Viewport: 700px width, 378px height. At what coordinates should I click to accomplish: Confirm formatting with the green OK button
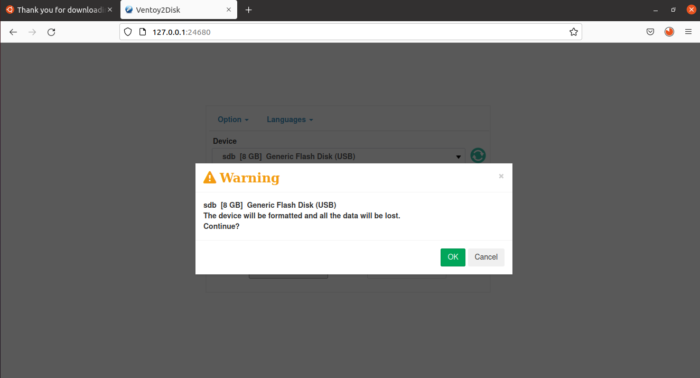click(453, 257)
